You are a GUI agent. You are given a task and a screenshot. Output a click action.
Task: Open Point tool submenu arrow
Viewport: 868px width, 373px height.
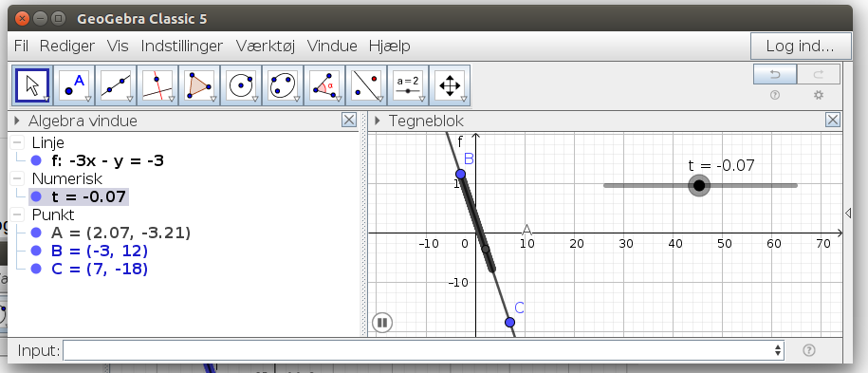[x=88, y=100]
